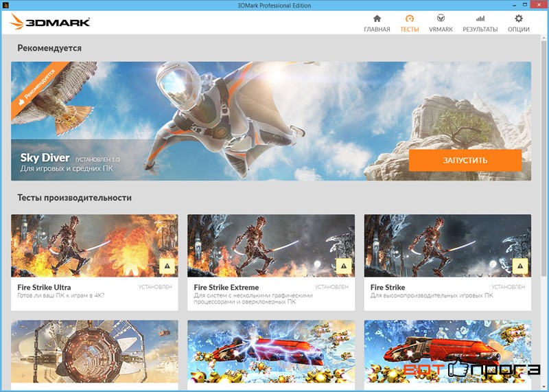Switch to the Тесты tab
The height and width of the screenshot is (392, 549).
tap(409, 23)
